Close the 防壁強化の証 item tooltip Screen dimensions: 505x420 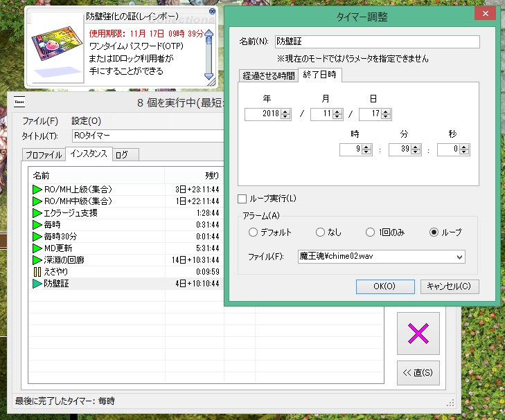211,12
